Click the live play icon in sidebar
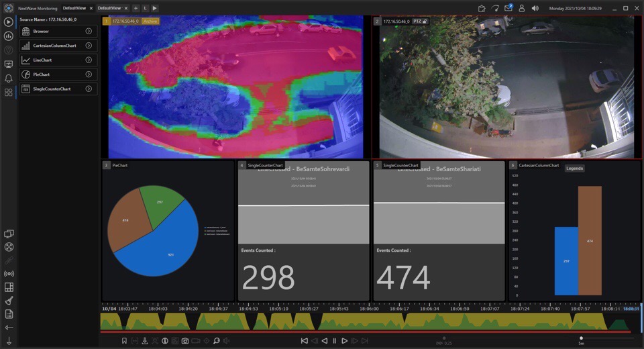 9,21
